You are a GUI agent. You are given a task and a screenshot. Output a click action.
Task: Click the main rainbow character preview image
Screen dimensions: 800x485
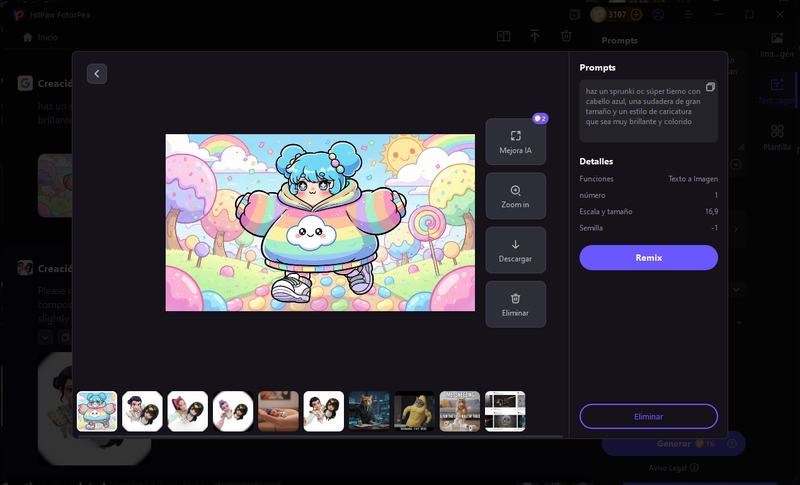point(320,222)
